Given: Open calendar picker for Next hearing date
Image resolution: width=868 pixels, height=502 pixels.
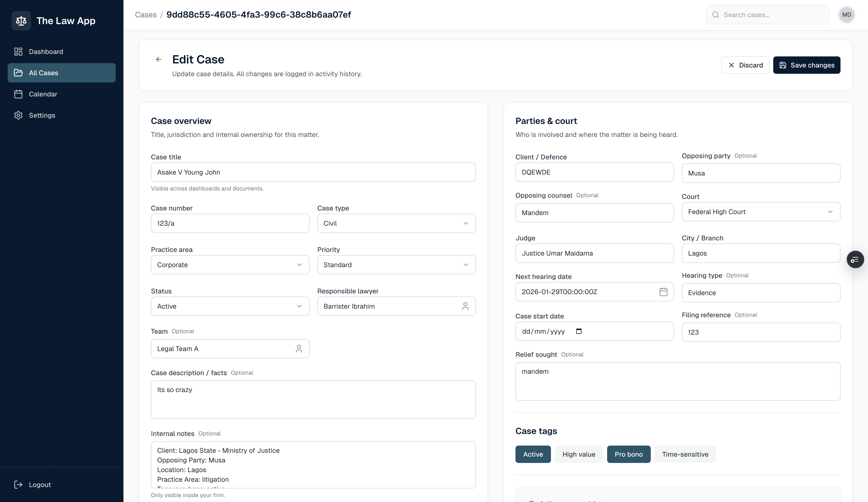Looking at the screenshot, I should 663,292.
